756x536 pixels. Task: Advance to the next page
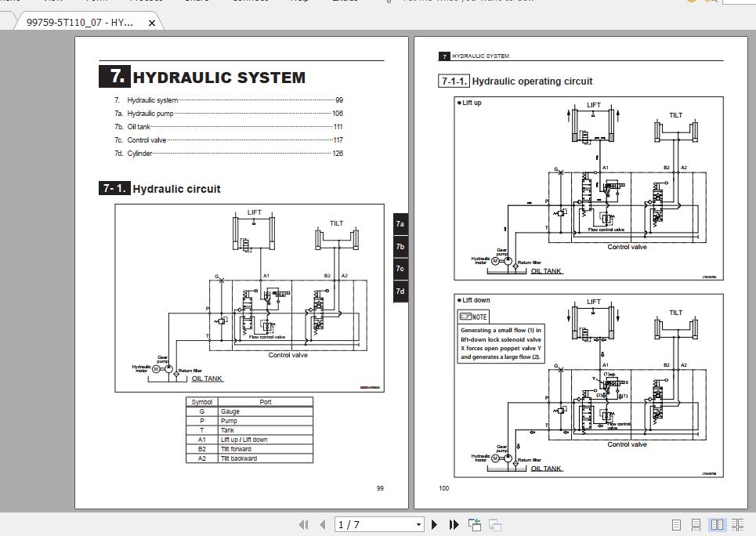(435, 524)
